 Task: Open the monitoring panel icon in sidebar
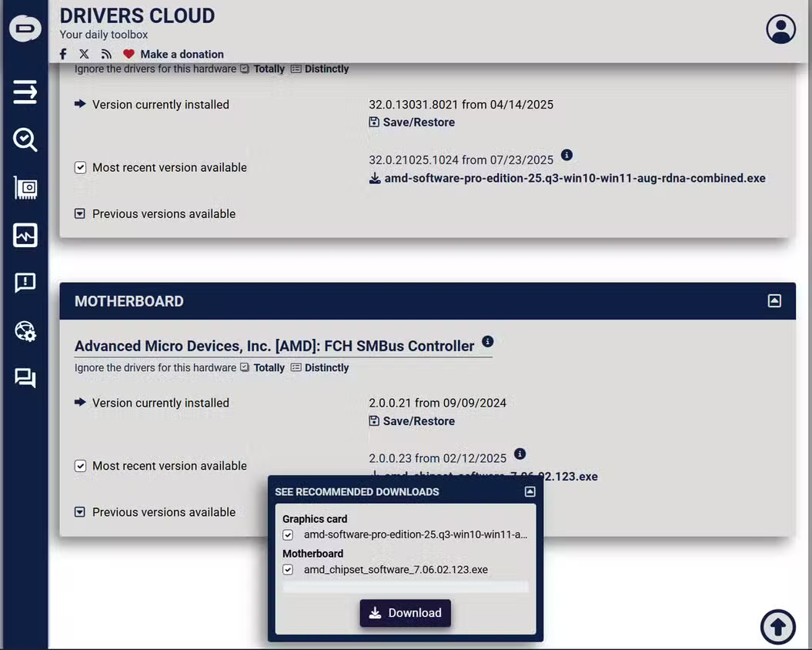pos(25,235)
